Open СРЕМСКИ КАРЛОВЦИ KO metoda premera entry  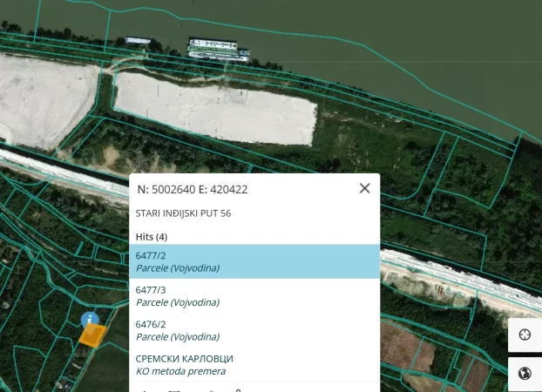pos(257,364)
